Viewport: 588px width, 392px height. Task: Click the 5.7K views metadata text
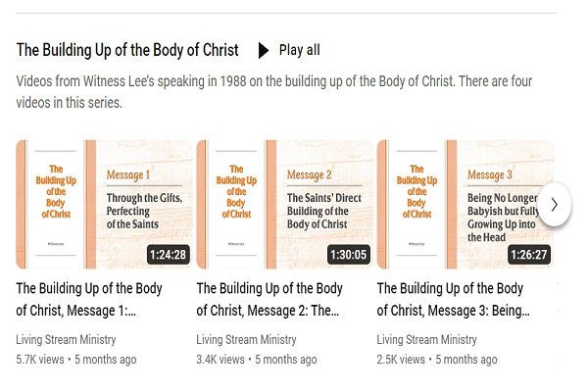pyautogui.click(x=40, y=360)
